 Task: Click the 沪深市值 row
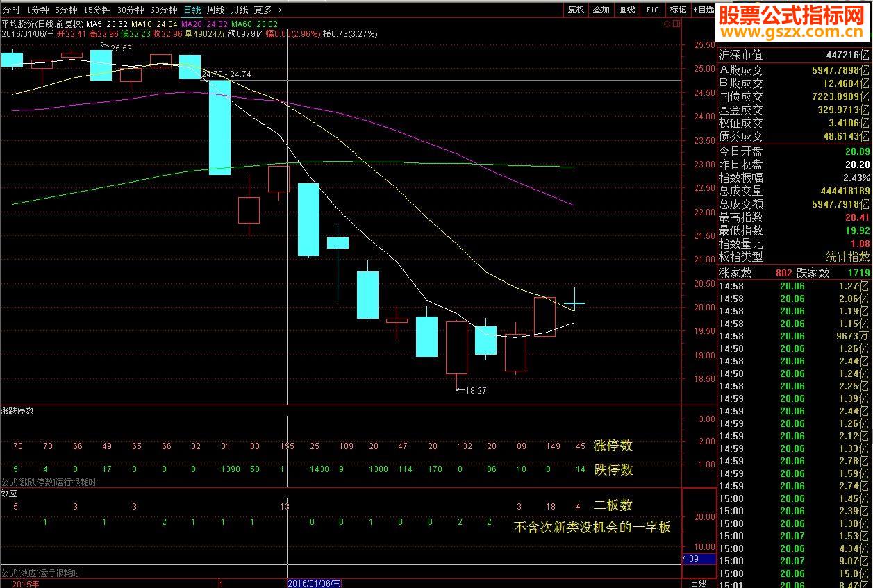tap(795, 55)
